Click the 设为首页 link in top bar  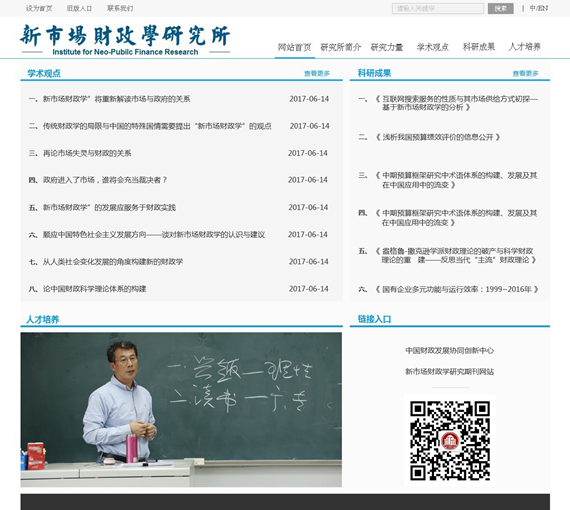click(39, 8)
